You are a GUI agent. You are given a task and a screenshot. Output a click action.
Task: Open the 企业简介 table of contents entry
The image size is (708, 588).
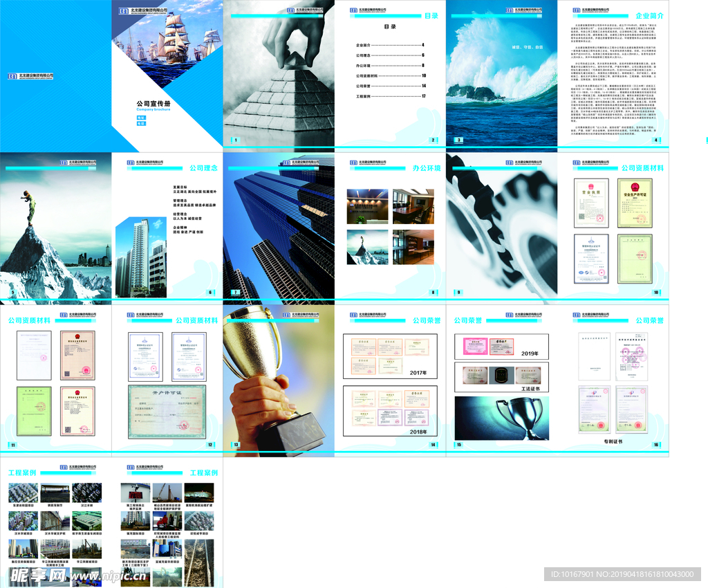[390, 45]
